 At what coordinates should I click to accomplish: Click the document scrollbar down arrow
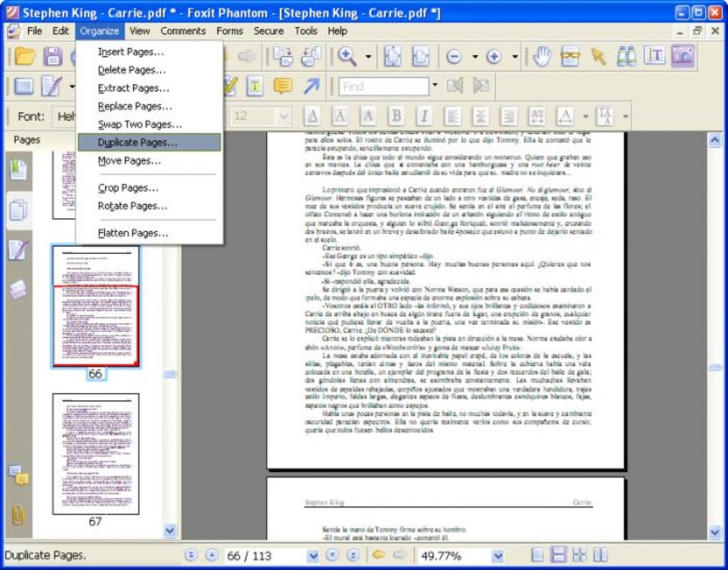[715, 532]
